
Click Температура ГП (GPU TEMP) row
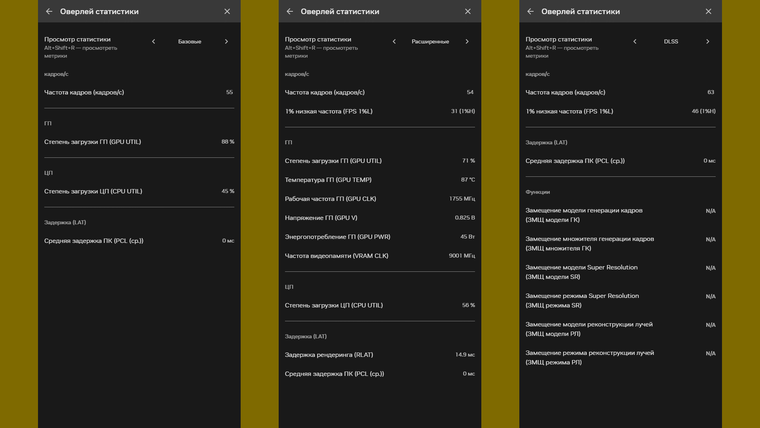[x=380, y=179]
